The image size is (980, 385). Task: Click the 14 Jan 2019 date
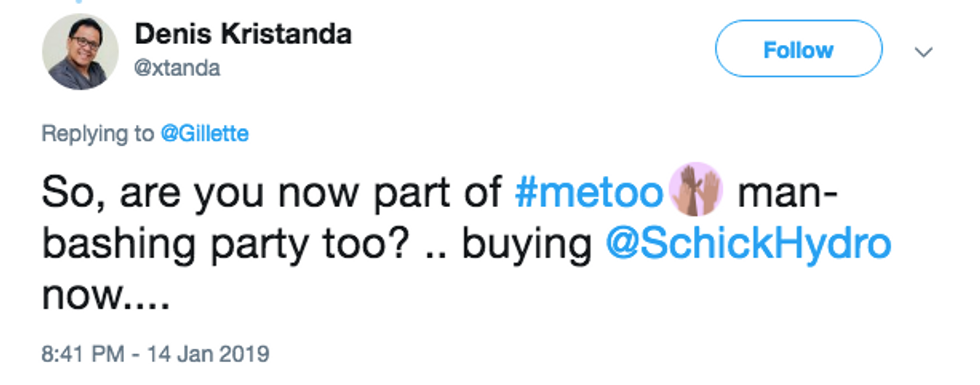[208, 354]
